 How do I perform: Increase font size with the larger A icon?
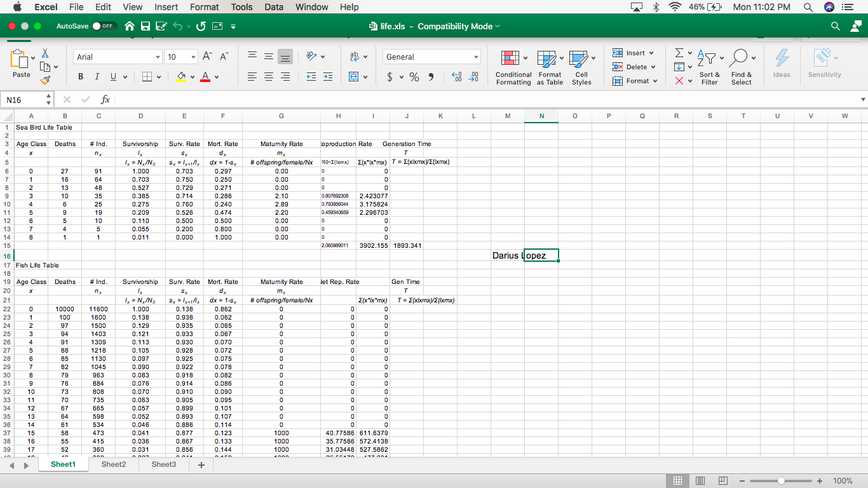click(208, 57)
